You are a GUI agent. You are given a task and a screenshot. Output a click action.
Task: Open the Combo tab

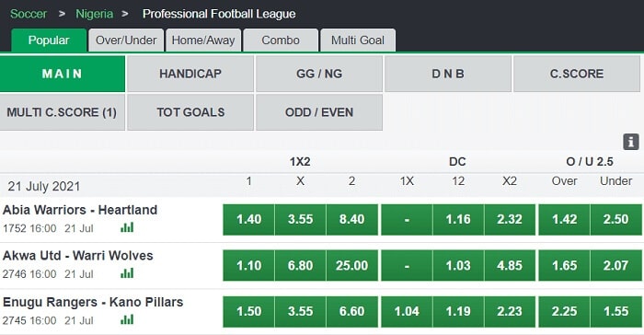pos(281,40)
